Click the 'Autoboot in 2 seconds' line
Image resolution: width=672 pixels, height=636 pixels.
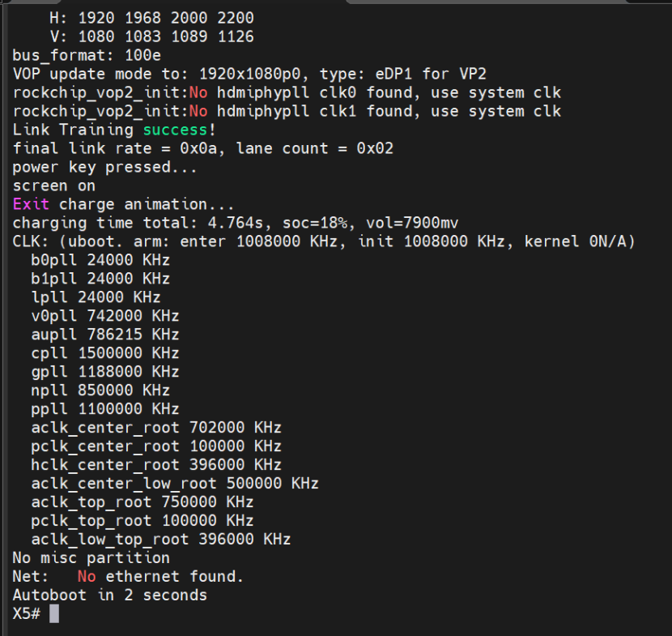[x=110, y=595]
